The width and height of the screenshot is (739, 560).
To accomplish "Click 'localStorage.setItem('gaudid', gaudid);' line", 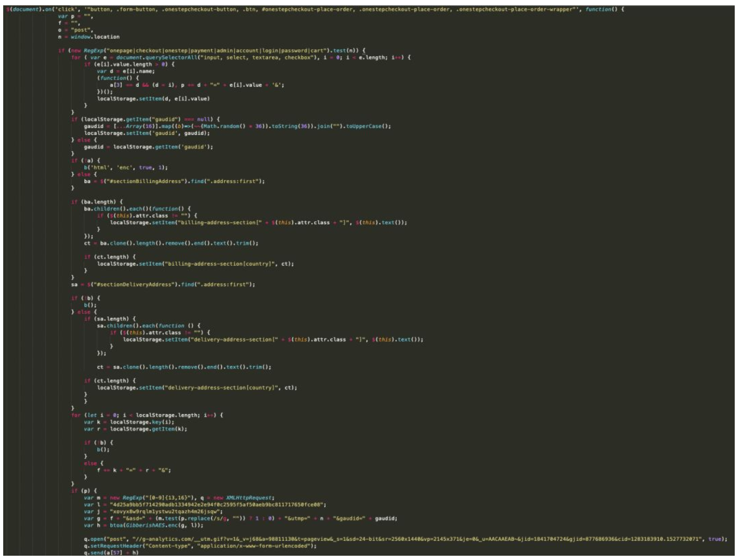I will (x=147, y=133).
